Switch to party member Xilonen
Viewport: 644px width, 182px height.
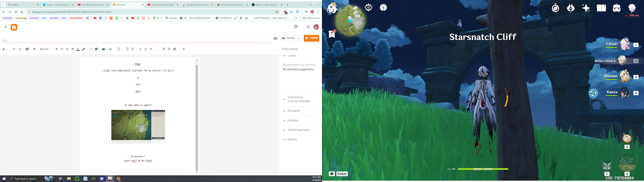(x=621, y=76)
